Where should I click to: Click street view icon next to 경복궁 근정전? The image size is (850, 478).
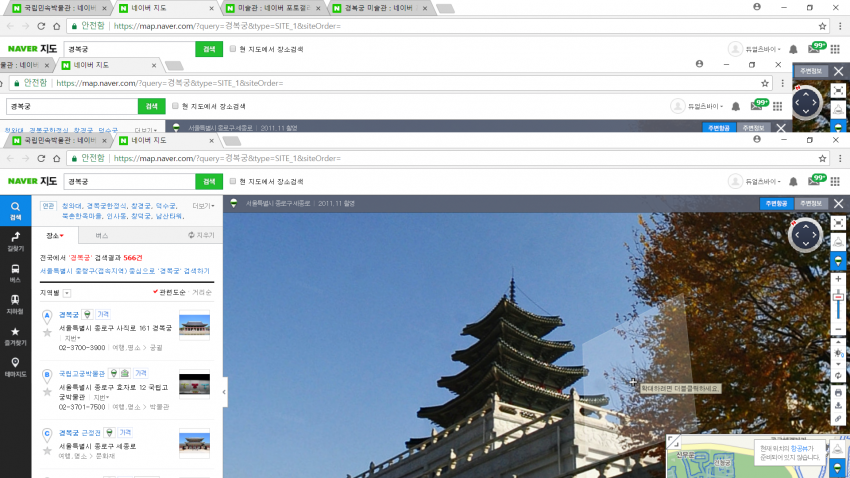[x=110, y=432]
